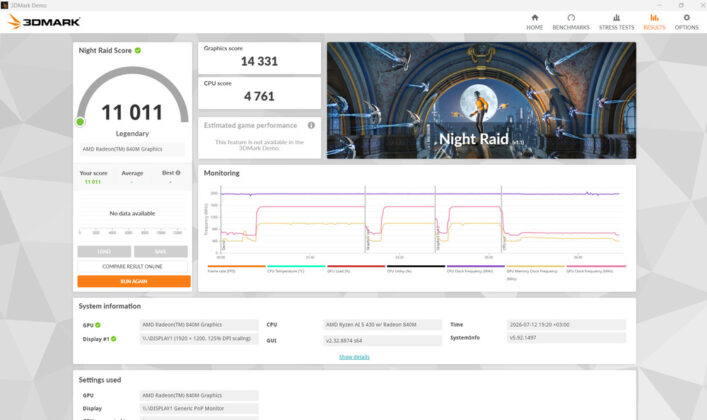Go to the Home section

pyautogui.click(x=534, y=22)
